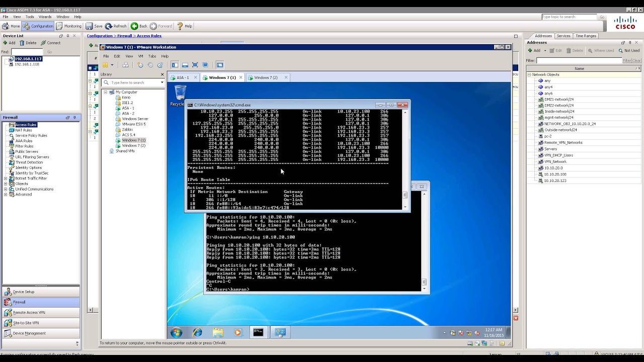The width and height of the screenshot is (644, 362).
Task: Switch to Monitoring view in ASDM toolbar
Action: [68, 26]
